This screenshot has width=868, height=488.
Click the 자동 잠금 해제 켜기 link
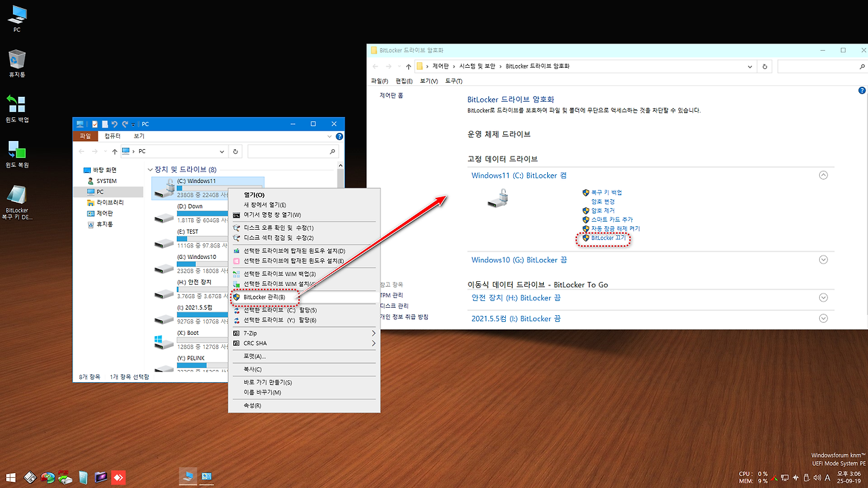pyautogui.click(x=615, y=228)
